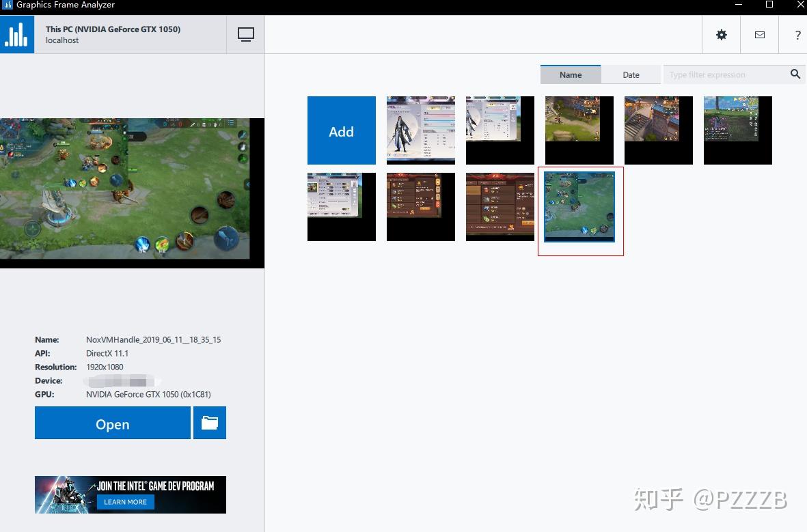Select highlighted MOBA game capture thumbnail
The width and height of the screenshot is (807, 532).
tap(579, 207)
